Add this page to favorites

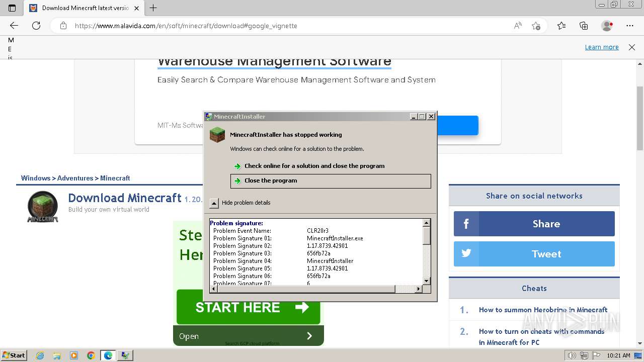536,26
